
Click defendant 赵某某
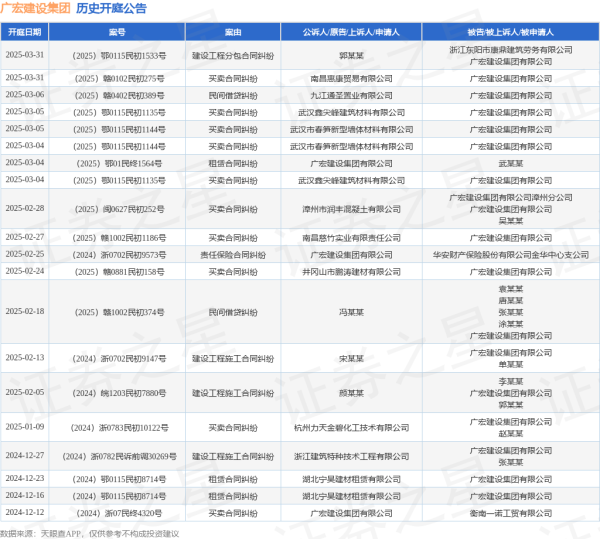510,434
